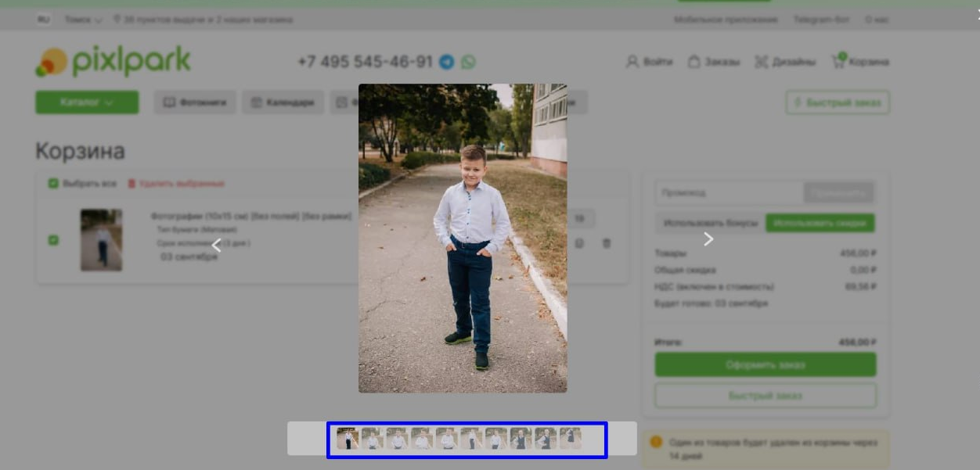Focus the Промокод input field
980x470 pixels.
(x=729, y=192)
